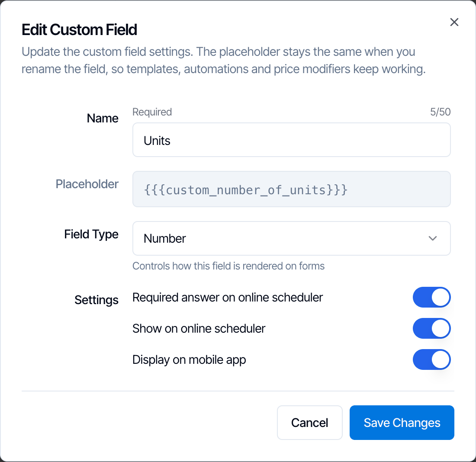Screen dimensions: 476x462
Task: Click the 5/50 character counter
Action: 440,112
